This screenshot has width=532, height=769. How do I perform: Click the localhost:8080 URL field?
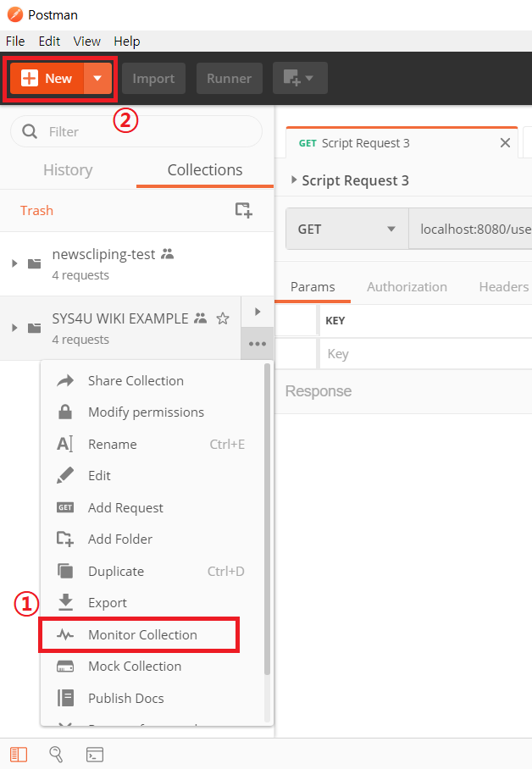point(470,229)
